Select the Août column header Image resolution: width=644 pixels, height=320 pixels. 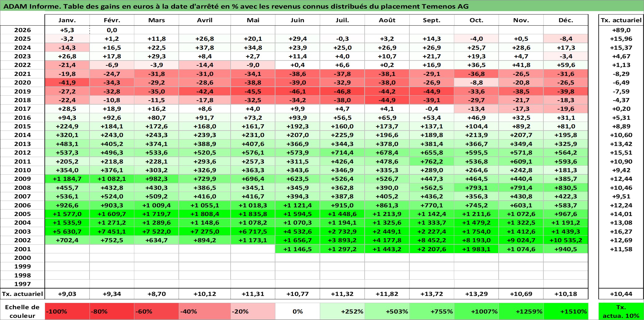tap(387, 20)
